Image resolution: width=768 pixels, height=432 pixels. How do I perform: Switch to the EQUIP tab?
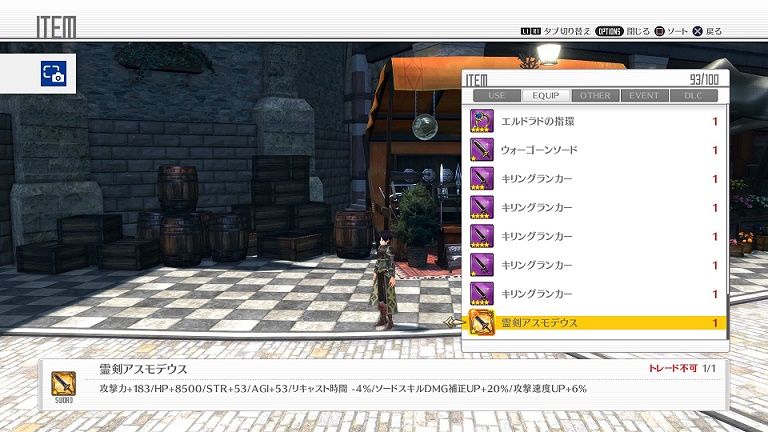[546, 96]
